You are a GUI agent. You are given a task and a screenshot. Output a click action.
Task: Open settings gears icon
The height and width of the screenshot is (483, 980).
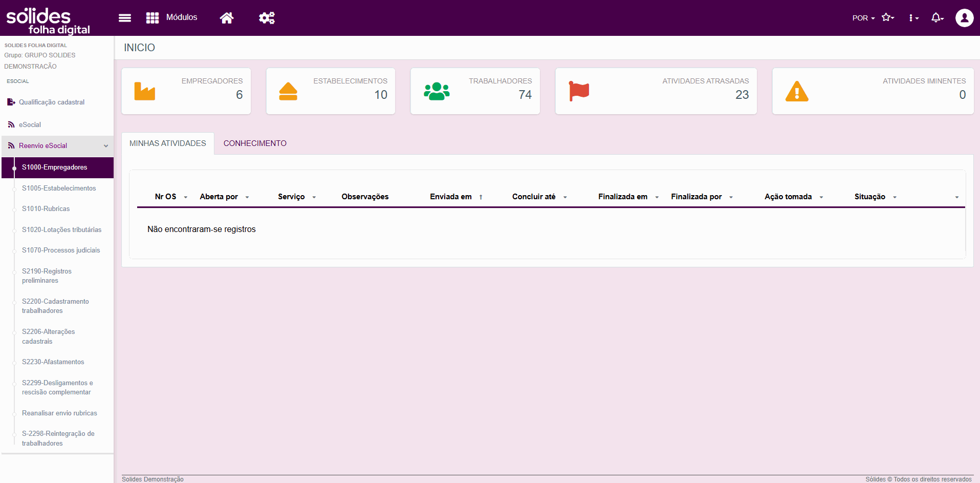coord(266,18)
